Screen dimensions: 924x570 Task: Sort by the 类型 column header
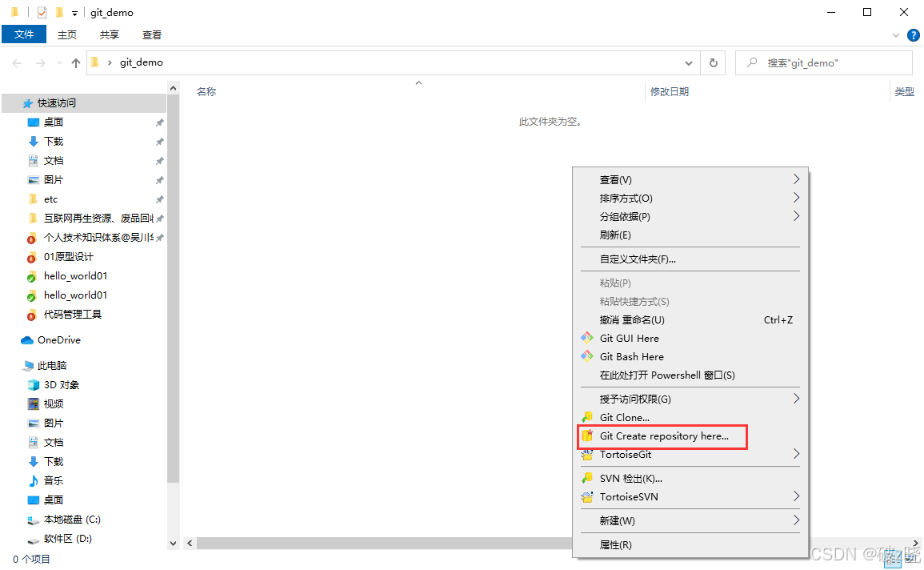pyautogui.click(x=905, y=92)
